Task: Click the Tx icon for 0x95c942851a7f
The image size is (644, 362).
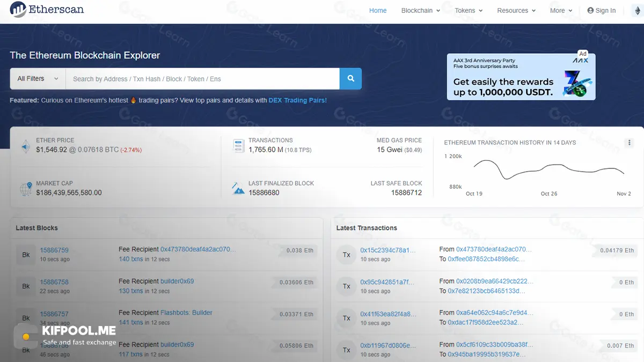Action: click(347, 286)
